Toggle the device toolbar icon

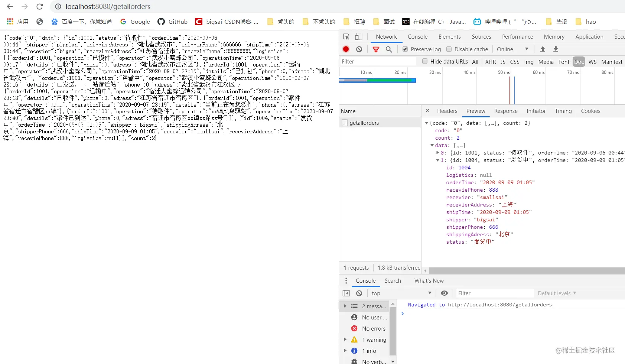click(358, 36)
